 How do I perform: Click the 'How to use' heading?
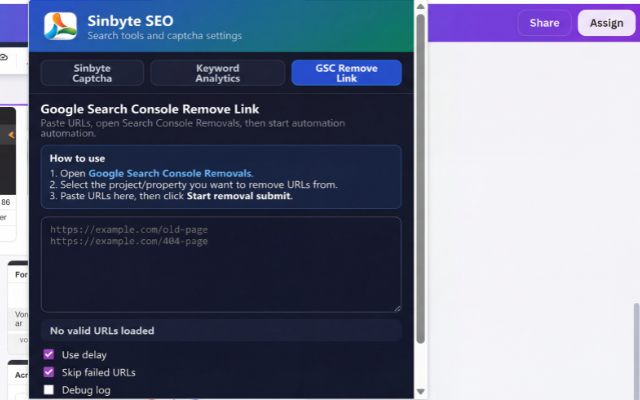click(x=77, y=158)
